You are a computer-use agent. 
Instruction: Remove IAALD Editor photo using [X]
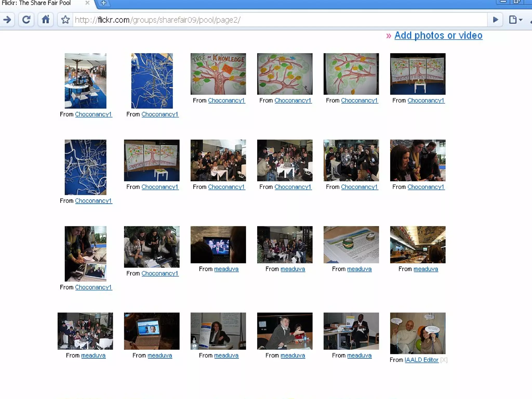pos(444,360)
